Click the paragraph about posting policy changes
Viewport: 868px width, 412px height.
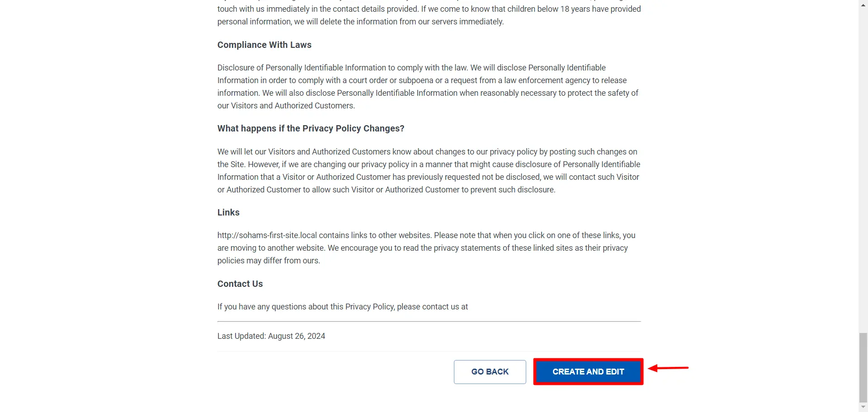point(429,170)
